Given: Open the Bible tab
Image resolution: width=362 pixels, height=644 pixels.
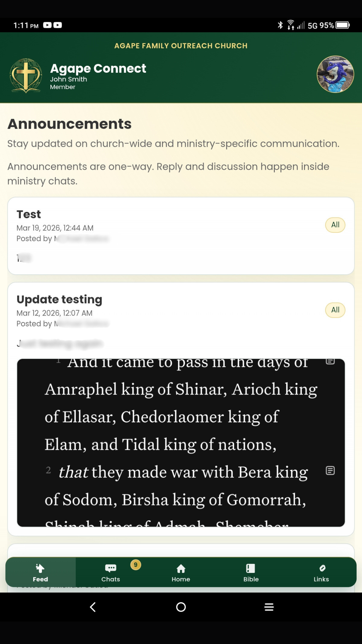Looking at the screenshot, I should click(251, 573).
